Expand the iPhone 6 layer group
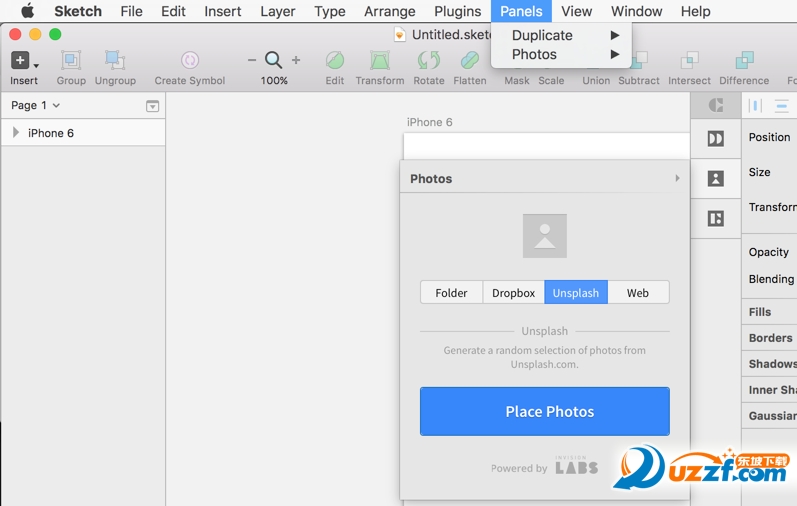Image resolution: width=797 pixels, height=506 pixels. pos(15,133)
